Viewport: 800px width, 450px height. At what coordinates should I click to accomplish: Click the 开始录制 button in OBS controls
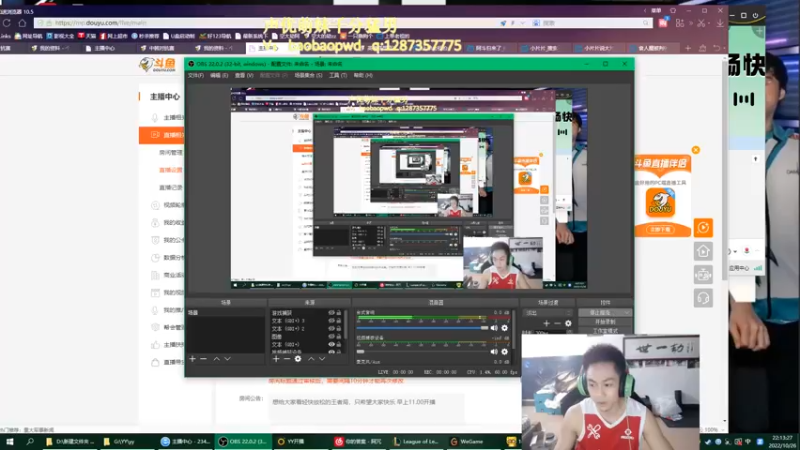[605, 322]
